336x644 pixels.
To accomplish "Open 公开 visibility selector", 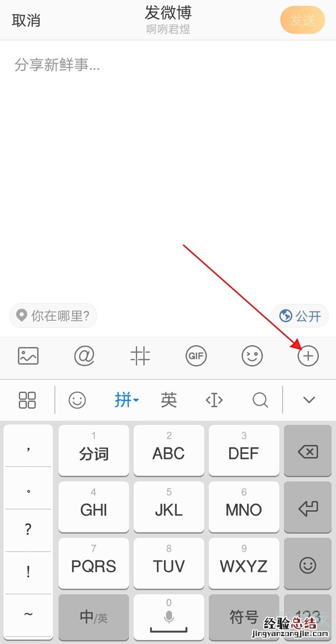I will (300, 316).
